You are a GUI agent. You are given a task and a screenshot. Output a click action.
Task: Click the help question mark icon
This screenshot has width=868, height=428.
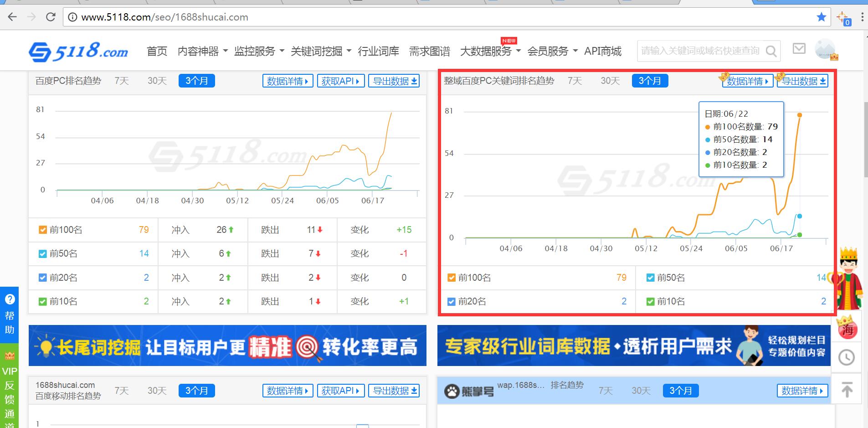pos(10,299)
